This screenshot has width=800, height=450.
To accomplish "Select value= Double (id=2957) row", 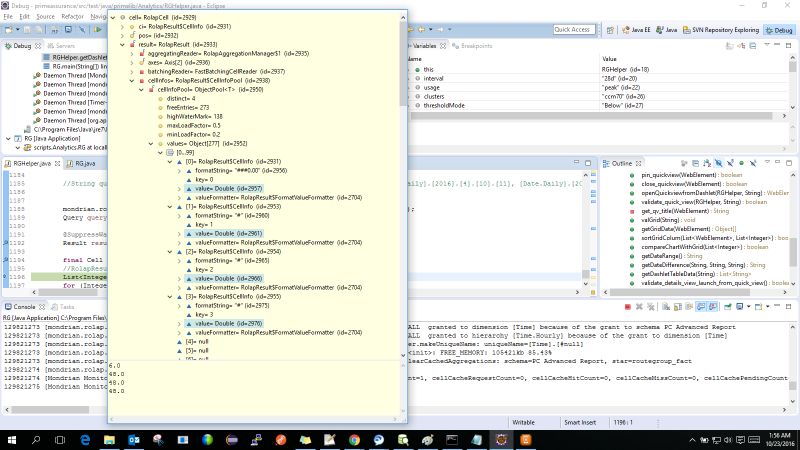I will [228, 188].
